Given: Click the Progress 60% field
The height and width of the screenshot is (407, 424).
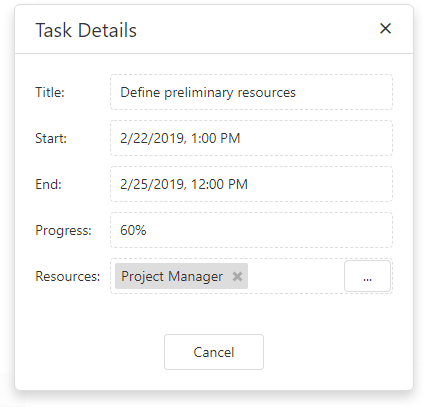Looking at the screenshot, I should click(251, 230).
